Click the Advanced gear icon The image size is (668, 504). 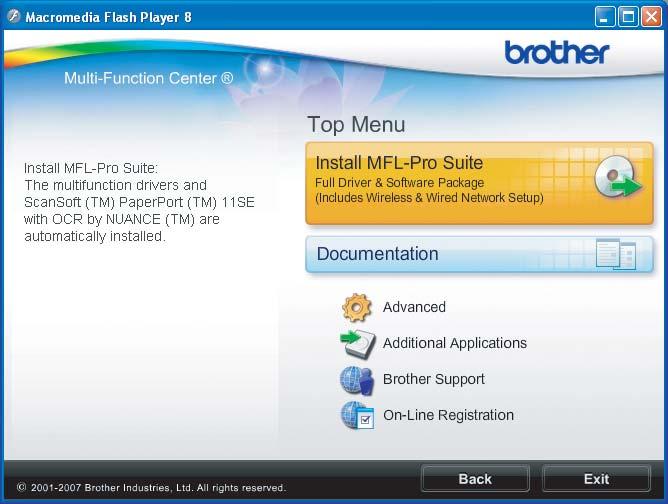pyautogui.click(x=357, y=307)
